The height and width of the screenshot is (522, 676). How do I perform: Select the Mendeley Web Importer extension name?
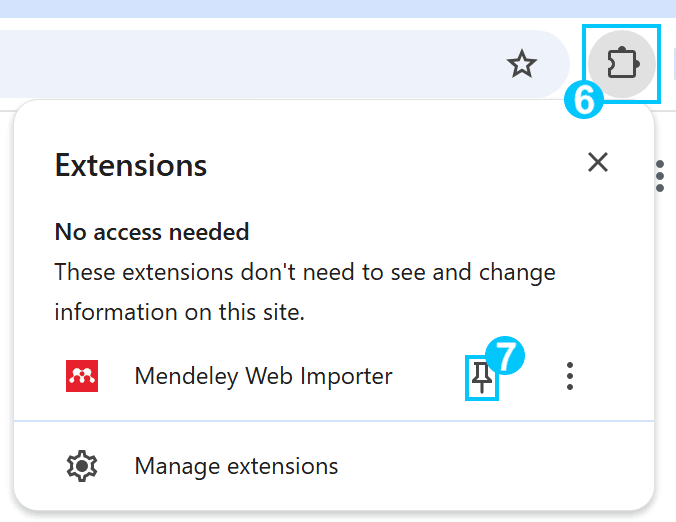point(263,376)
